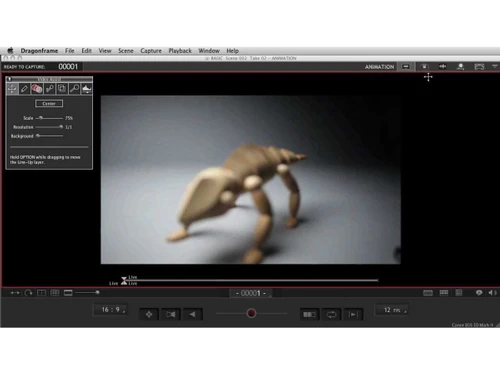Toggle loop playback

point(331,314)
